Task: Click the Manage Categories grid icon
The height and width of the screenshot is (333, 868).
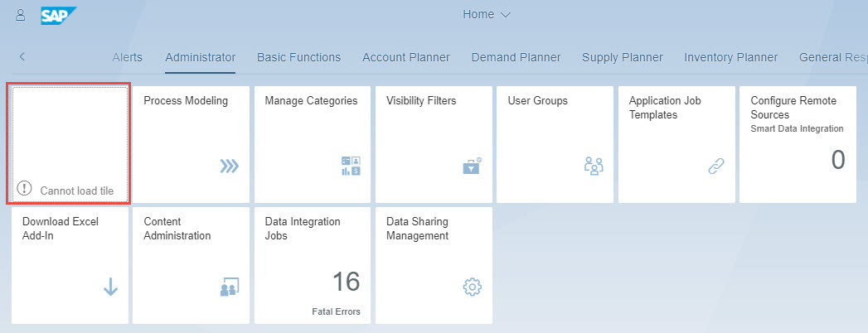Action: tap(351, 166)
